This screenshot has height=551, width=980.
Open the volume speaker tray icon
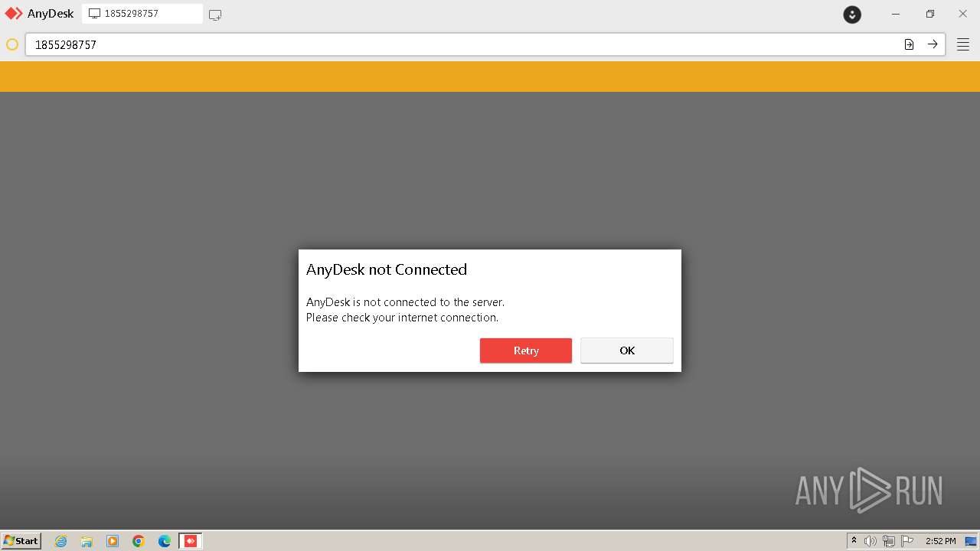(x=871, y=541)
